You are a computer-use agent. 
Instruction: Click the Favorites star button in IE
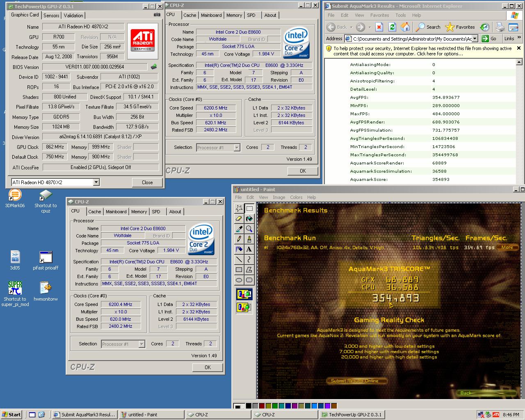point(460,27)
